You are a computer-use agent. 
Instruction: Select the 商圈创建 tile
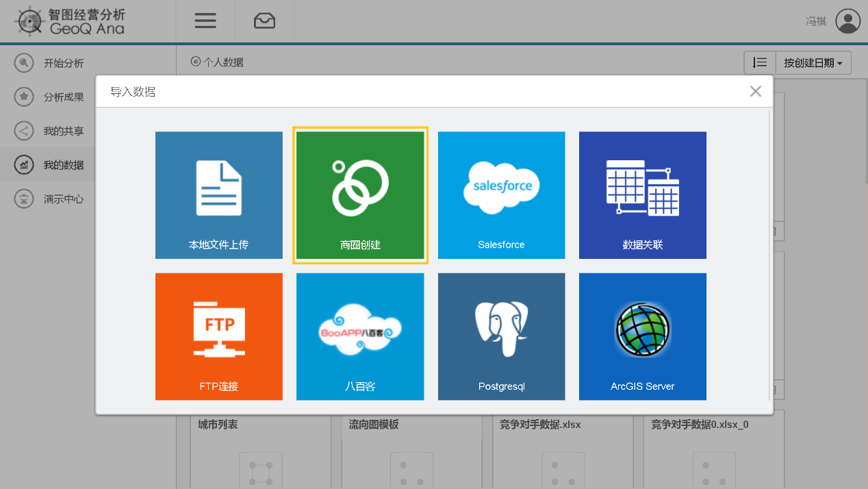coord(360,195)
